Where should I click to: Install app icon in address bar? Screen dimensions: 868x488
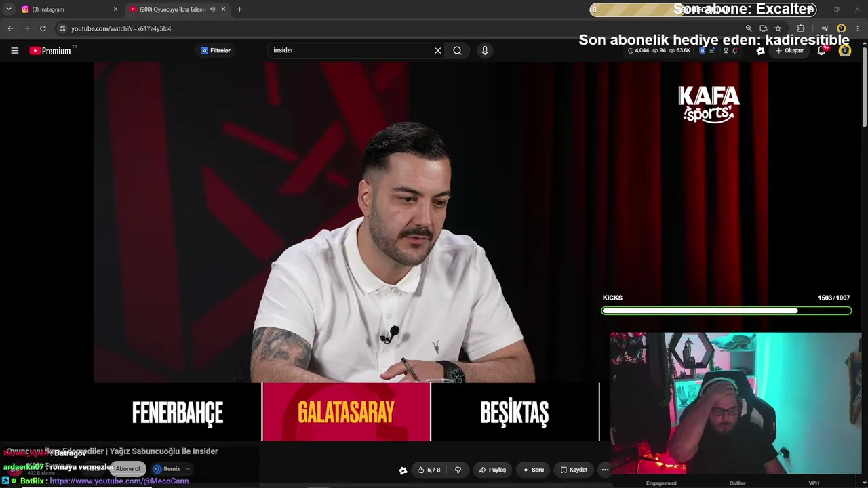[x=763, y=28]
